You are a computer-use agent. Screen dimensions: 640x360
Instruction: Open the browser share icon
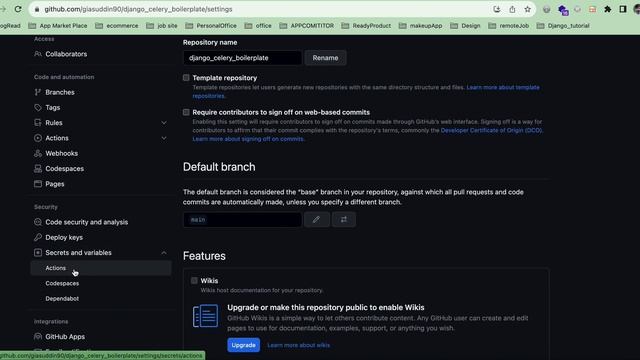click(512, 9)
